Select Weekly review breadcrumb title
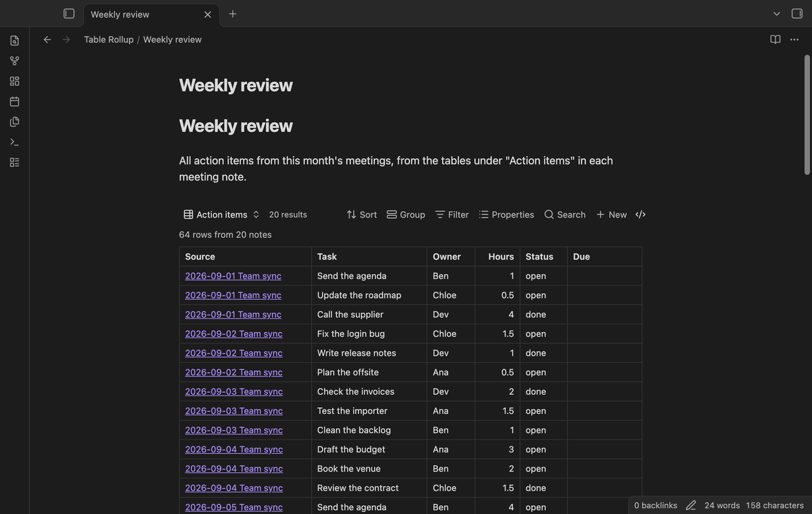812x514 pixels. click(173, 39)
